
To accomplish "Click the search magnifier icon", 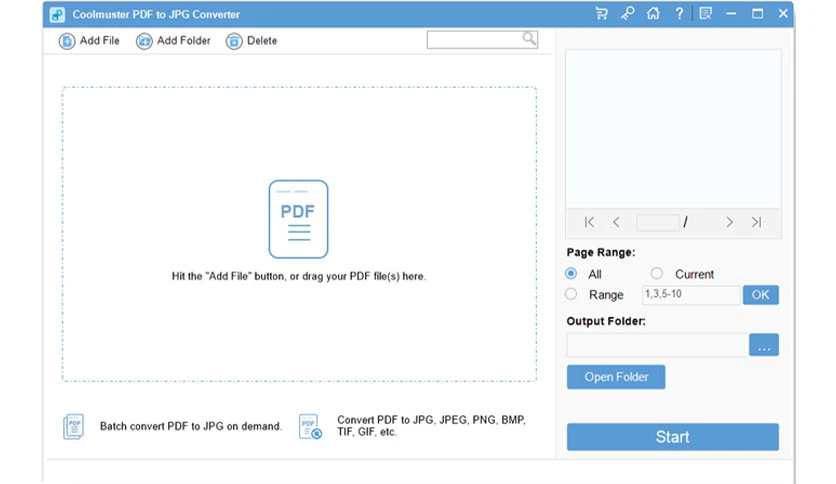I will tap(529, 38).
